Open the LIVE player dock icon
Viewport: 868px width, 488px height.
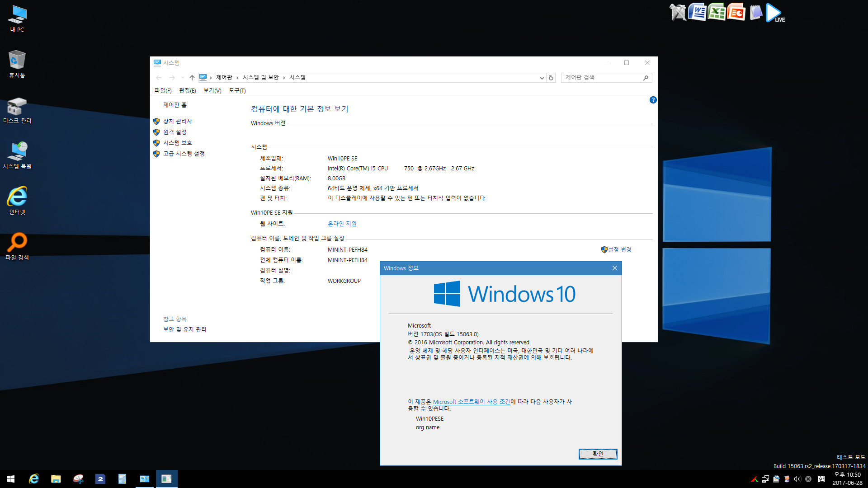pos(775,13)
